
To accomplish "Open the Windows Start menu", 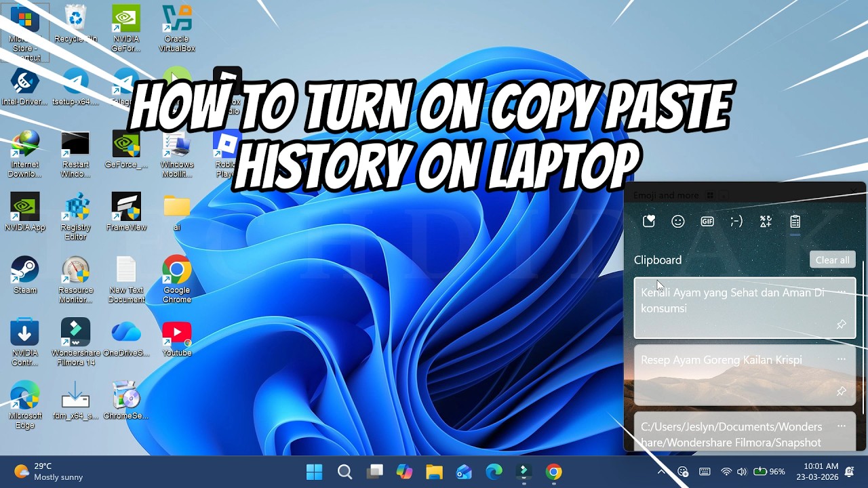I will 315,472.
